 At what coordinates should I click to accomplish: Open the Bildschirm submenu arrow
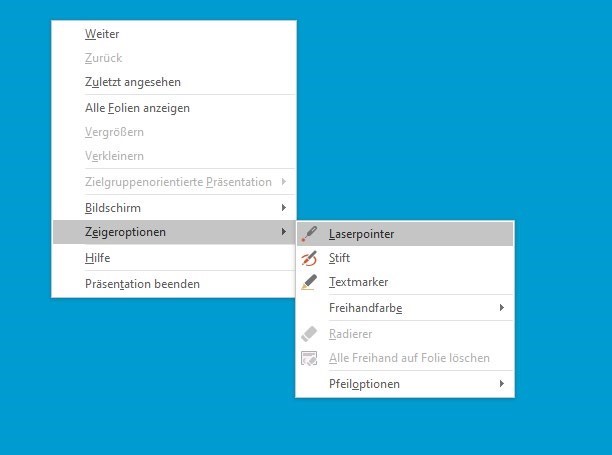284,208
